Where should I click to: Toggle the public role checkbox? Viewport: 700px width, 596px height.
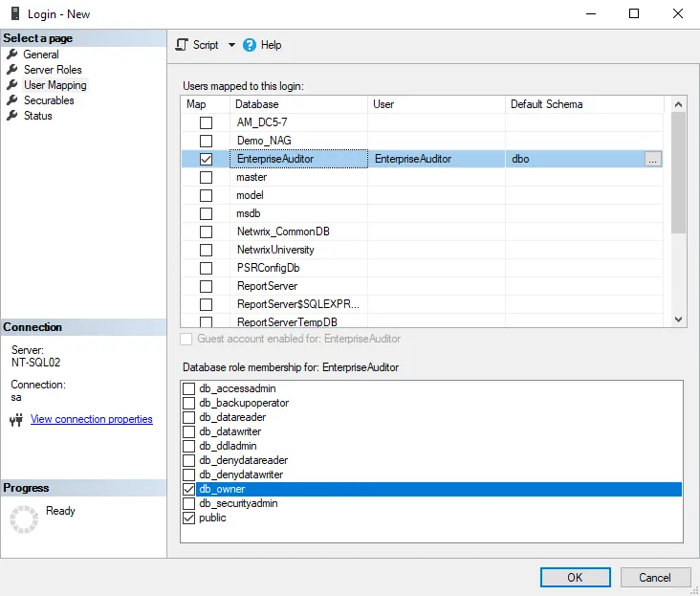coord(188,518)
